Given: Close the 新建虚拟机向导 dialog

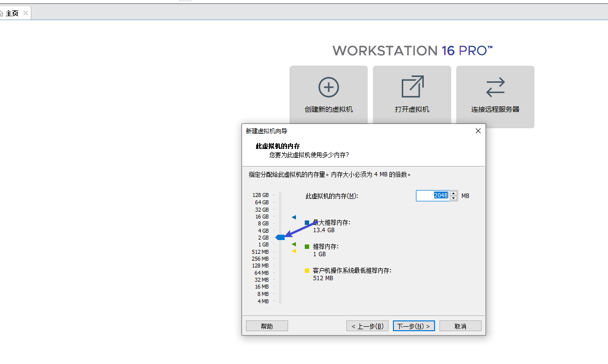Looking at the screenshot, I should point(478,131).
